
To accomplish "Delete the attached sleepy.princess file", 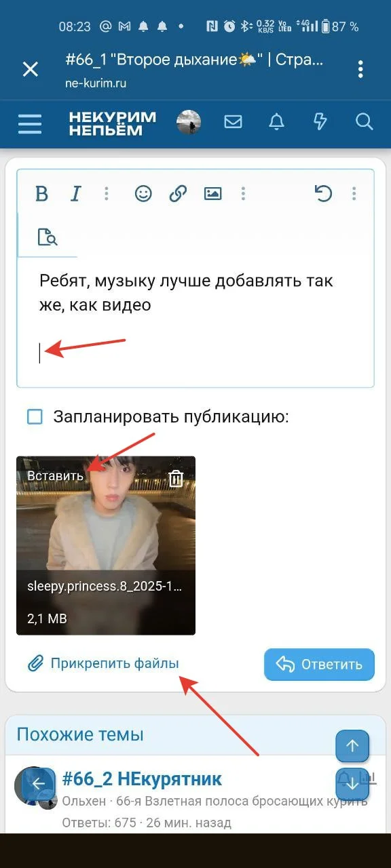I will (x=176, y=478).
